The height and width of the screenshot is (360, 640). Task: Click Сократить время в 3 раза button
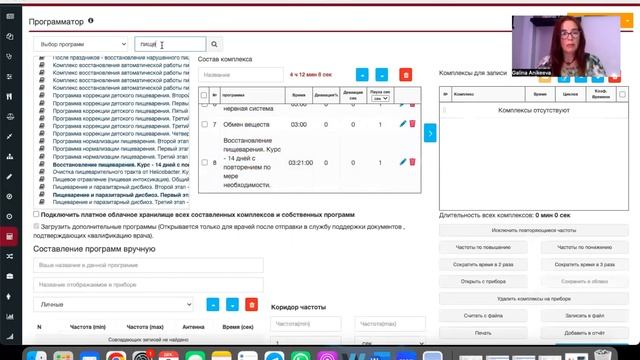584,264
